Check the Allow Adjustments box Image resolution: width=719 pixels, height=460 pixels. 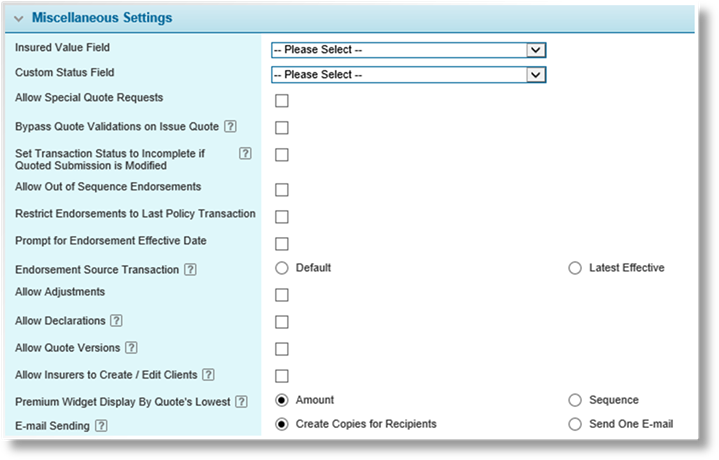282,294
